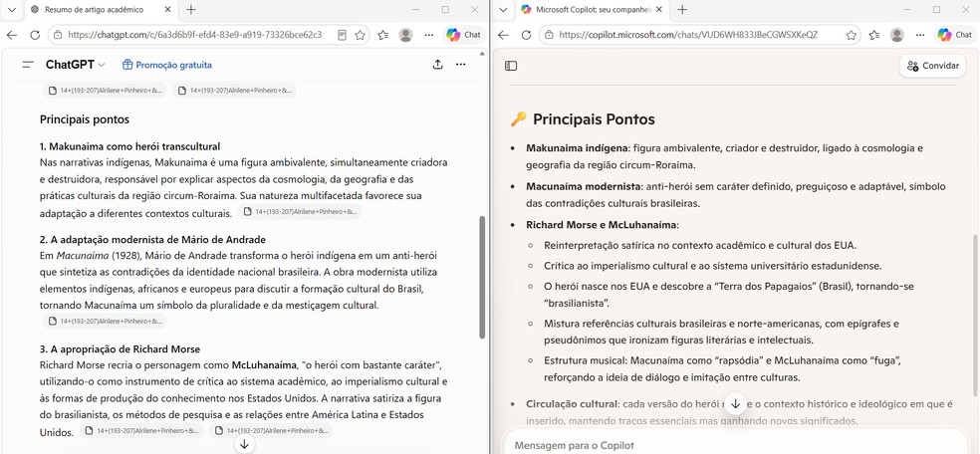
Task: Toggle the ChatGPT sidebar menu icon
Action: point(28,65)
